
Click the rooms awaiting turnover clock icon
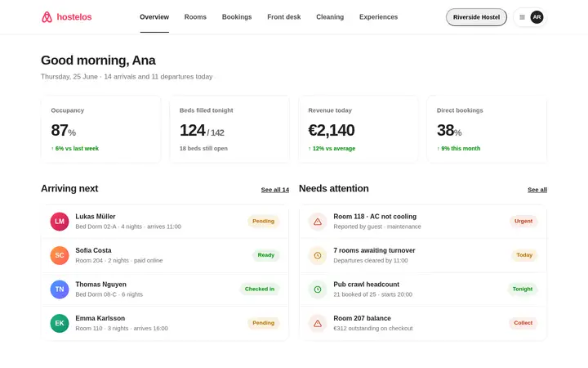click(318, 255)
